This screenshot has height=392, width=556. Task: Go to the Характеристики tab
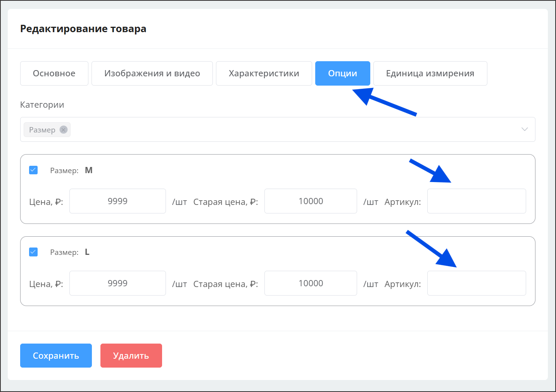[264, 74]
